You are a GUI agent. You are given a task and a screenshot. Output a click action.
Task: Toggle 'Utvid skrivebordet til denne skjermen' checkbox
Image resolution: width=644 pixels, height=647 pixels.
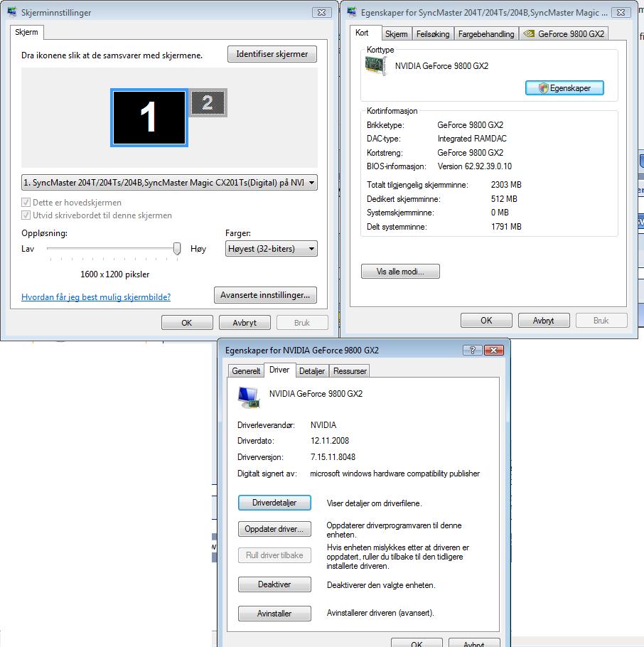pos(26,215)
